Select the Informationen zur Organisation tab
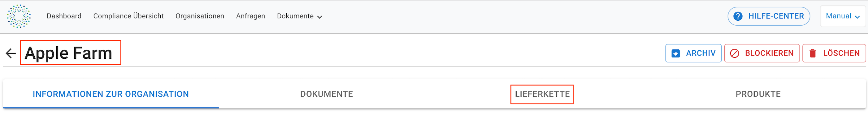Screen dimensions: 868x113 (111, 94)
